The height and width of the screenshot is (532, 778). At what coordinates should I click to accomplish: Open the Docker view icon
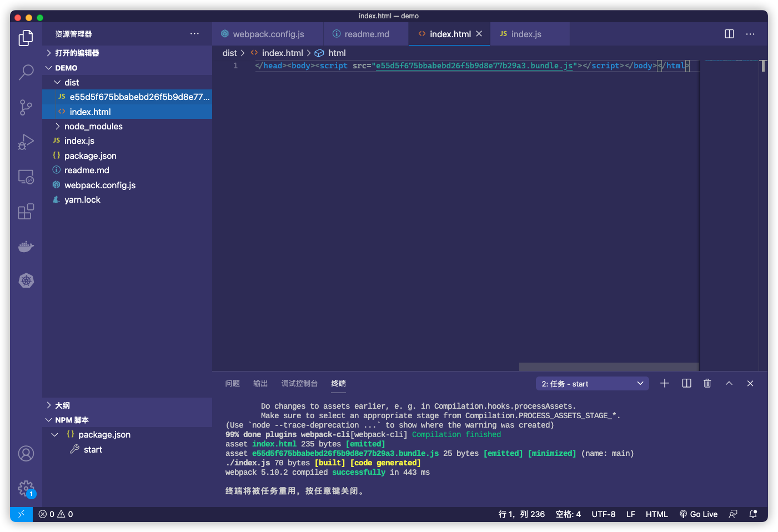click(26, 246)
